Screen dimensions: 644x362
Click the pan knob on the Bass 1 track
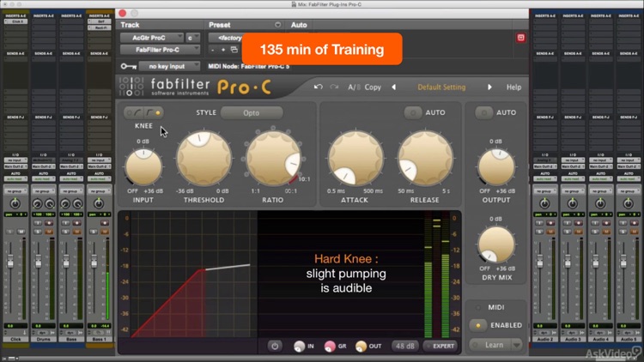[99, 203]
